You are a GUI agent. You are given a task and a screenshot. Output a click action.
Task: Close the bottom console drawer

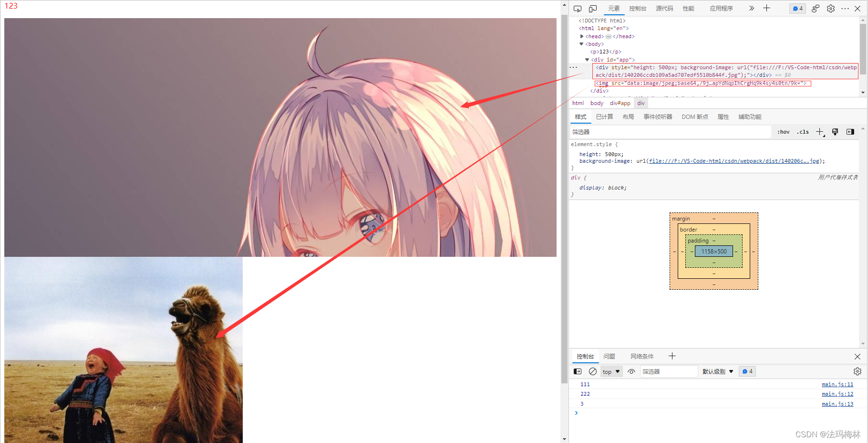point(858,357)
